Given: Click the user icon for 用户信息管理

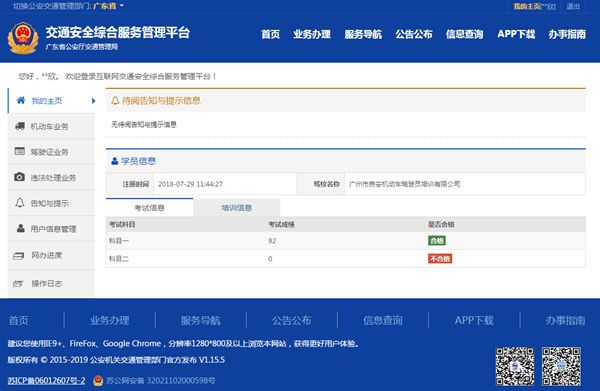Looking at the screenshot, I should pyautogui.click(x=21, y=228).
